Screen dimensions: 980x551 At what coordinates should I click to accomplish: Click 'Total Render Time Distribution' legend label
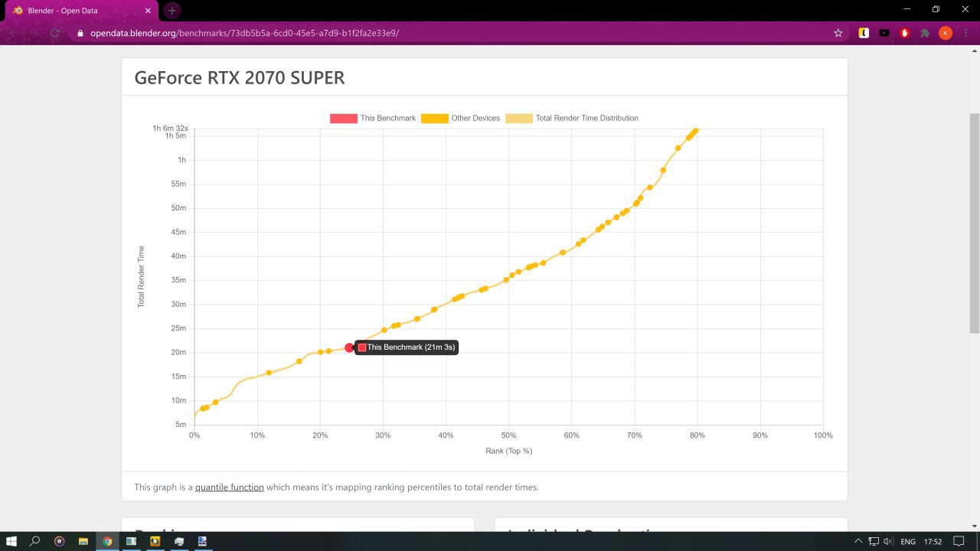pos(587,118)
